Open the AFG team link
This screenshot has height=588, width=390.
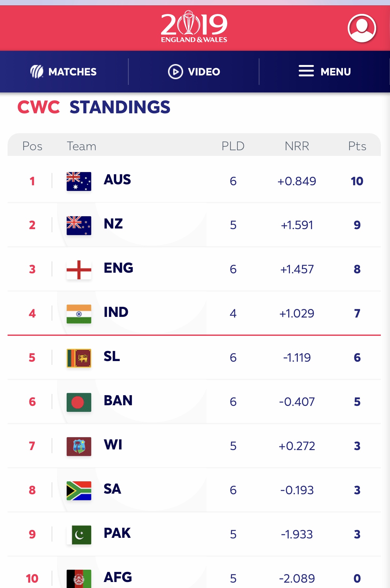(118, 577)
